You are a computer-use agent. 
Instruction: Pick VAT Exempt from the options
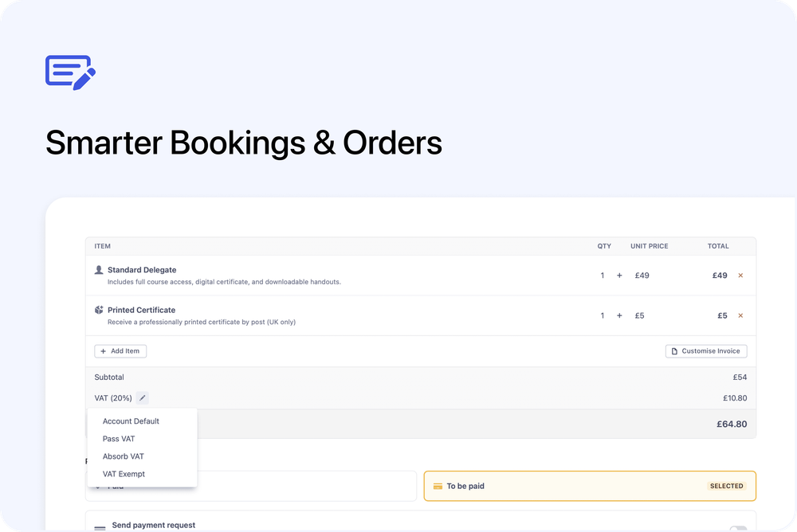124,474
